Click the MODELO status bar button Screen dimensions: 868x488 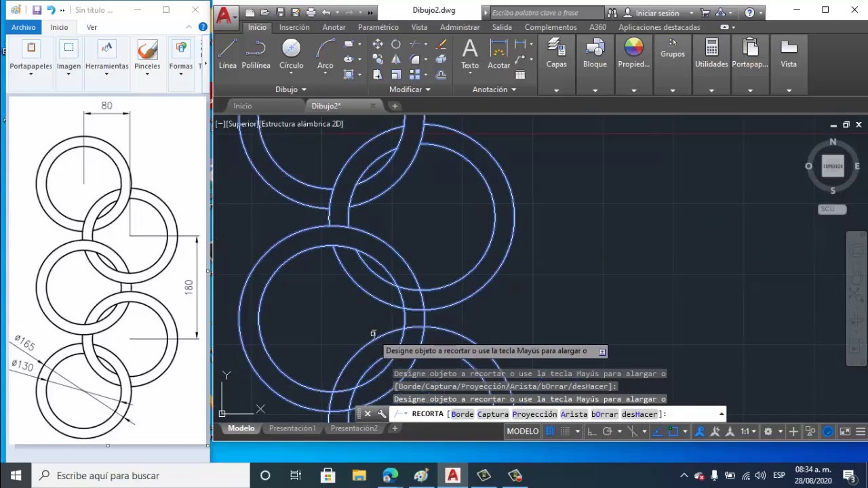coord(523,431)
